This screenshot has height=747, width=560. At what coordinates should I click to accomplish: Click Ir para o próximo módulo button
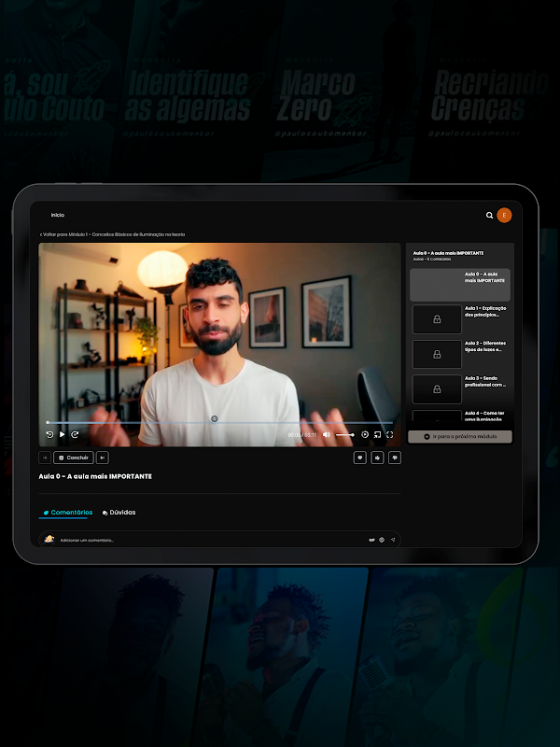coord(460,436)
